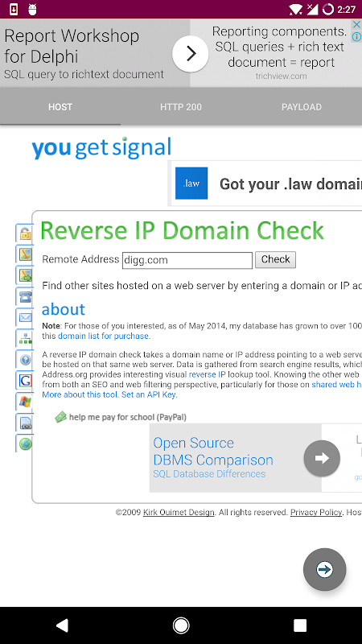362x644 pixels.
Task: Open the Open Source DBMS Comparison ad
Action: 213,452
